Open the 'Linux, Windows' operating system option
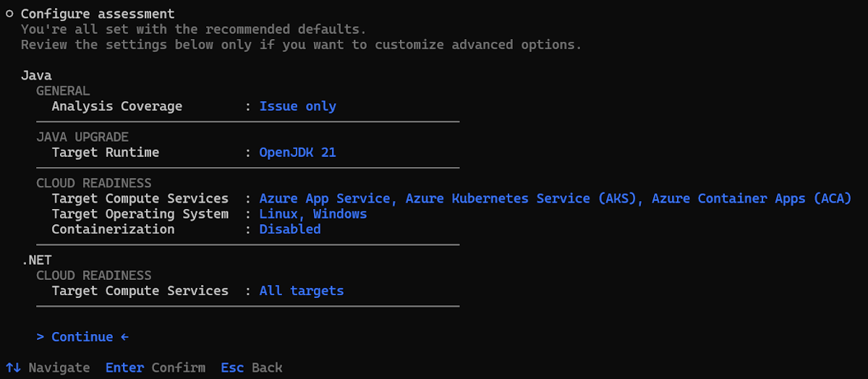868x379 pixels. click(312, 214)
